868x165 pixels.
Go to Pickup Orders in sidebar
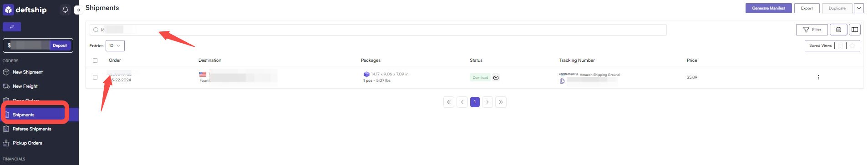tap(27, 143)
